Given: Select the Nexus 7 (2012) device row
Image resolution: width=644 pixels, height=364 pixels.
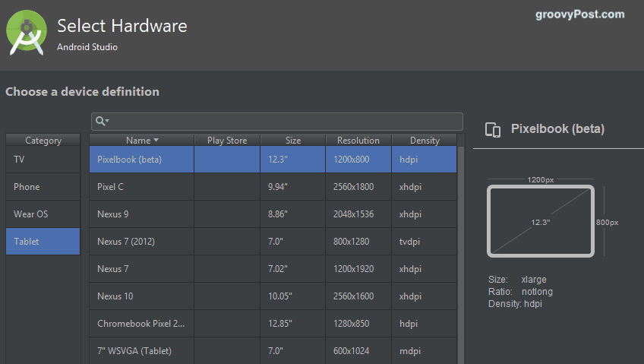Looking at the screenshot, I should coord(273,242).
